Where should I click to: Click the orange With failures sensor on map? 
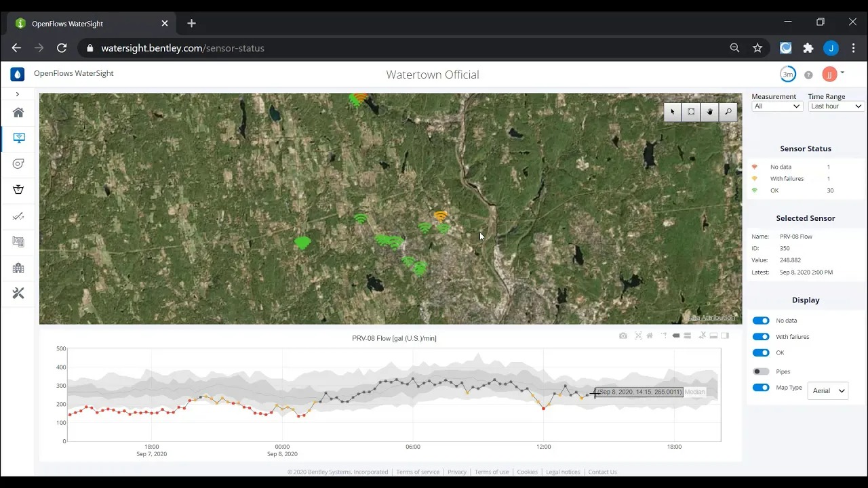(441, 216)
